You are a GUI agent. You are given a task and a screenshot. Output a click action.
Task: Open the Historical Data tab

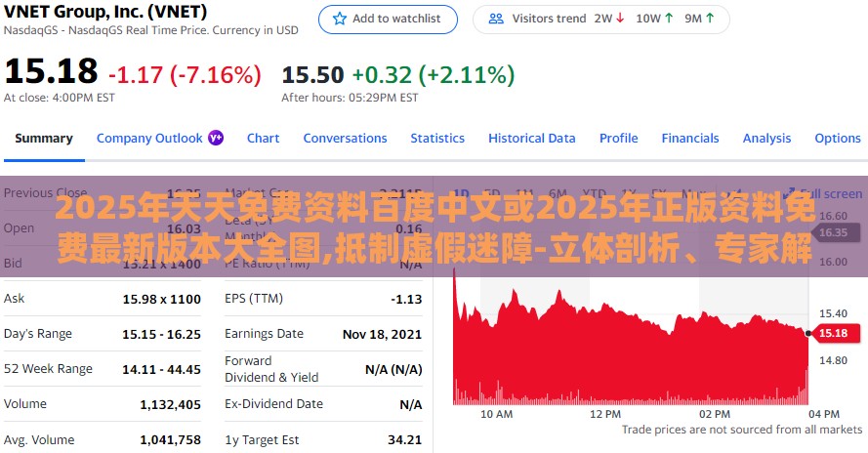pos(532,139)
